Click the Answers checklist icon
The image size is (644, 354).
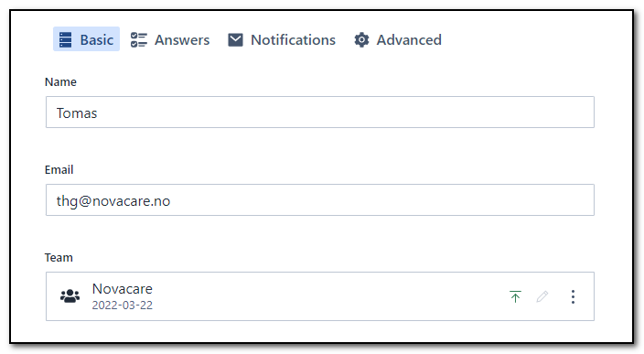(x=139, y=40)
